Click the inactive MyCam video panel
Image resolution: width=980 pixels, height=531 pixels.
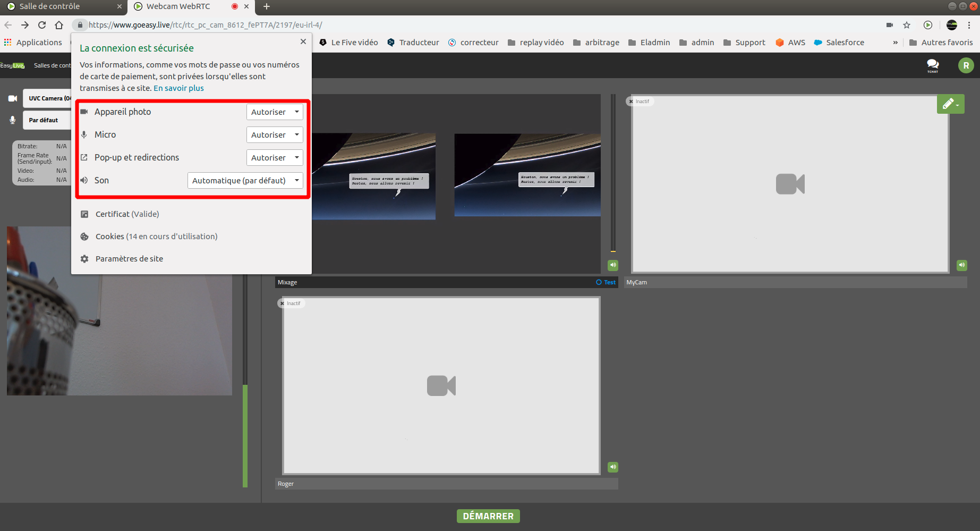click(x=790, y=184)
